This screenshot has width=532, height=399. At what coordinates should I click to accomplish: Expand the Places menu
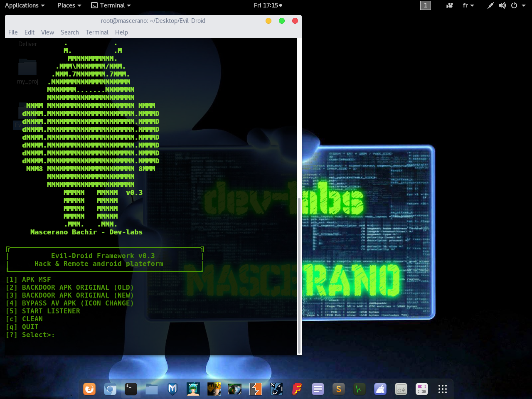[66, 5]
